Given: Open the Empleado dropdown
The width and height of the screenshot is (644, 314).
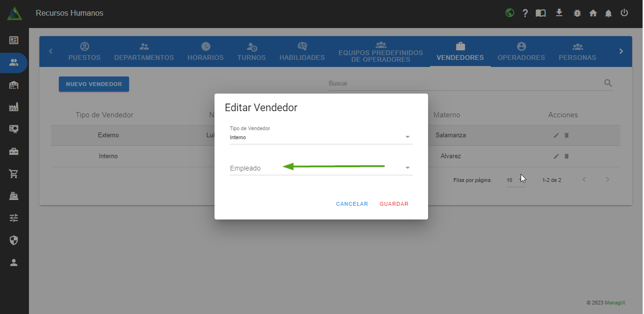Looking at the screenshot, I should [321, 168].
